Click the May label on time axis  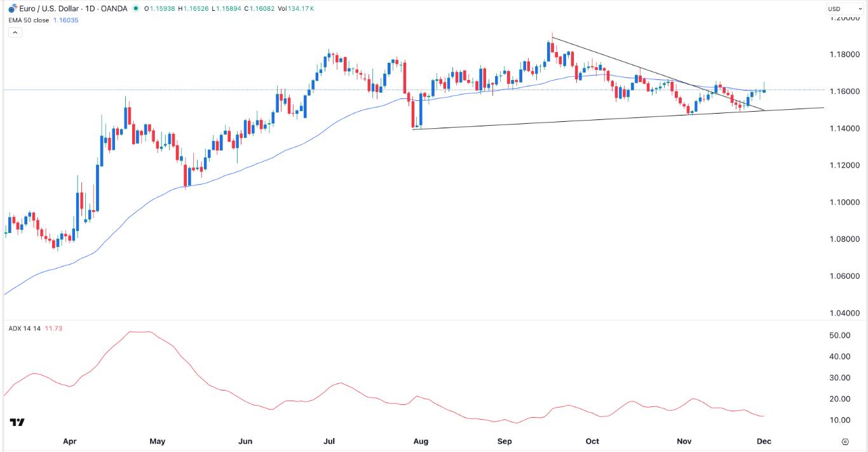(157, 441)
